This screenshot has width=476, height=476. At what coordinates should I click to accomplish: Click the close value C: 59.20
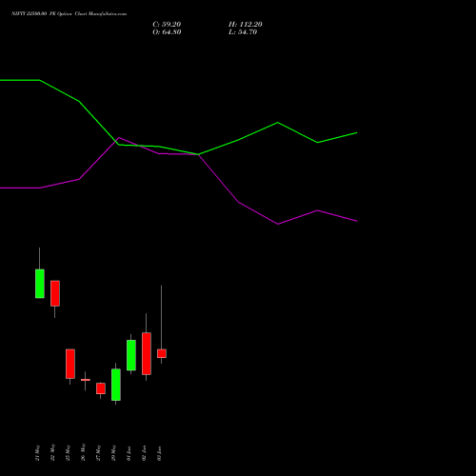point(167,25)
